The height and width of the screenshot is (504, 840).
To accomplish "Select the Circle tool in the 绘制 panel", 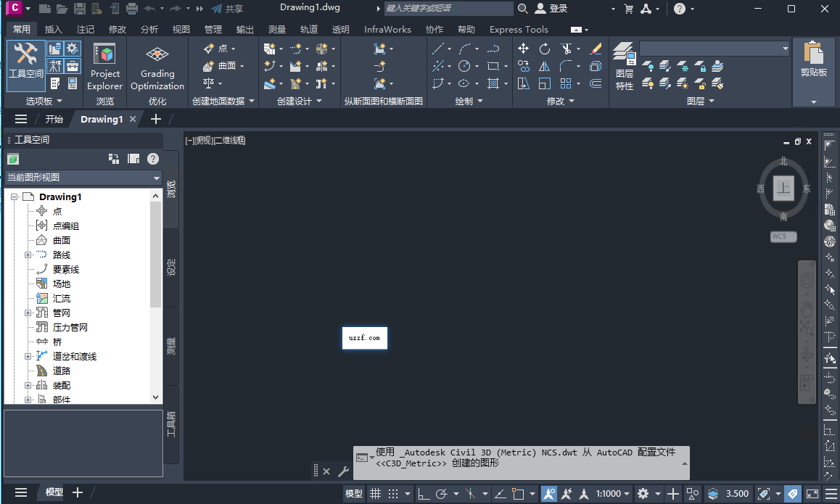I will tap(463, 65).
